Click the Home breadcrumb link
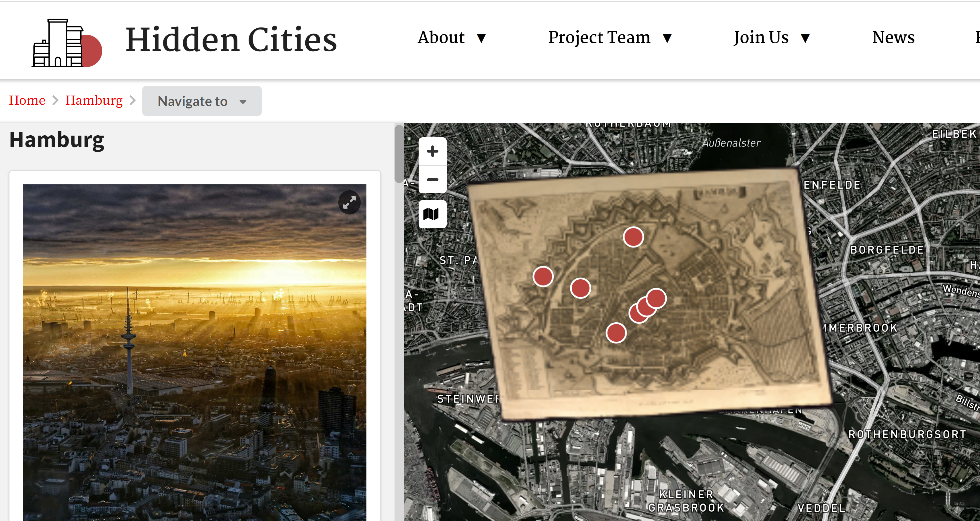 click(x=27, y=100)
